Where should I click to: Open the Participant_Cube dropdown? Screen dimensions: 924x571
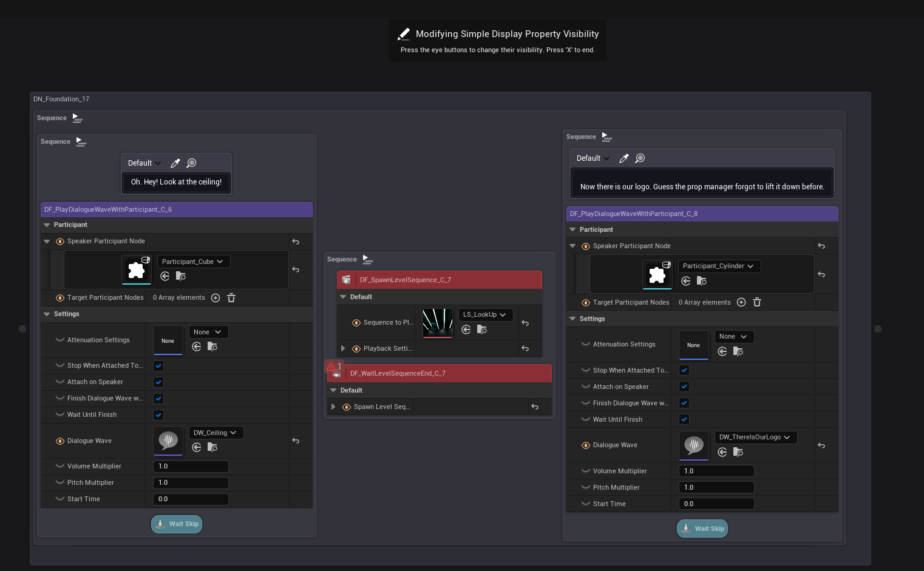(x=193, y=262)
